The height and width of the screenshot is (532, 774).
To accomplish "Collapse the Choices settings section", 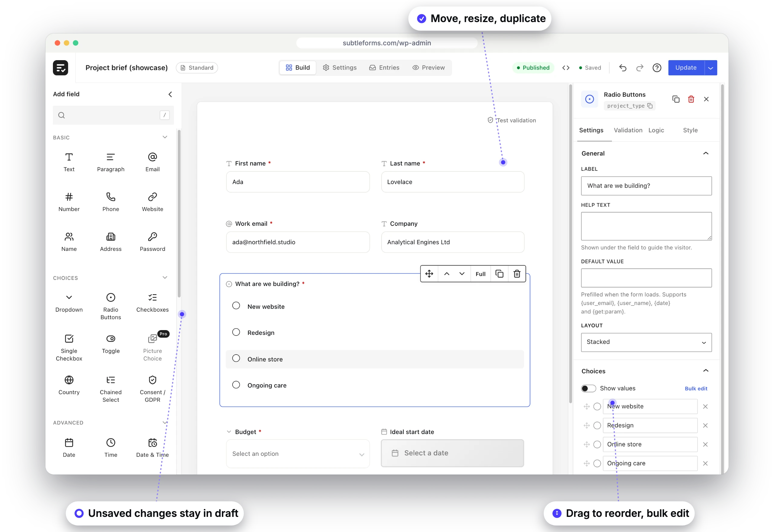I will (706, 371).
